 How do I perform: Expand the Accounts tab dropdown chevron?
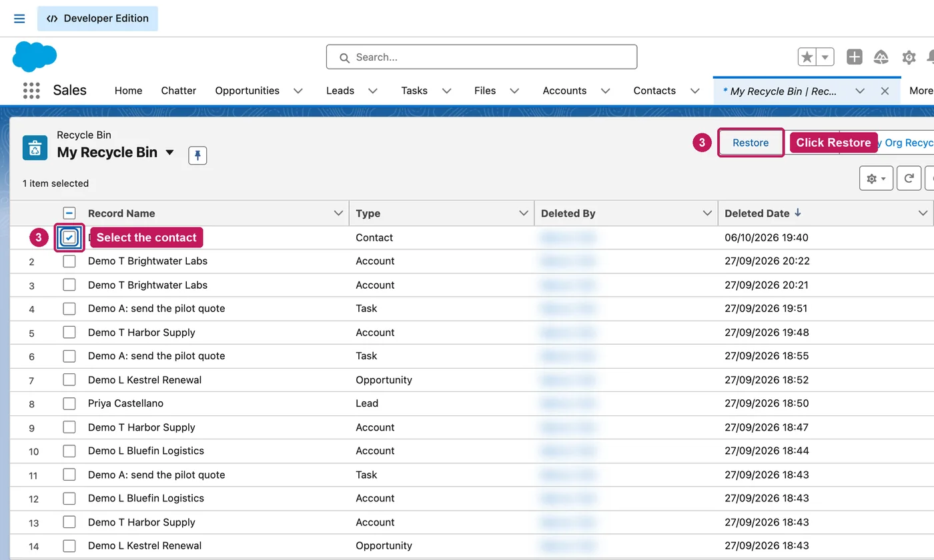coord(605,91)
